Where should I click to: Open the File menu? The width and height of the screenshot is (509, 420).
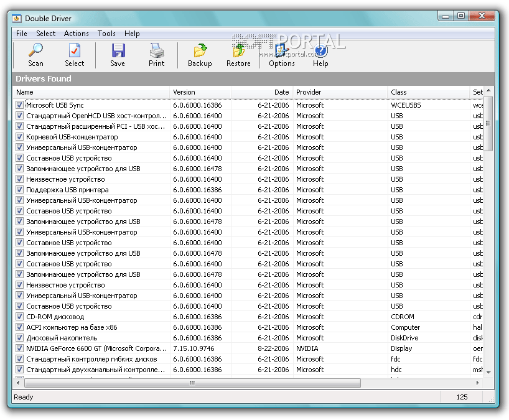tap(22, 34)
